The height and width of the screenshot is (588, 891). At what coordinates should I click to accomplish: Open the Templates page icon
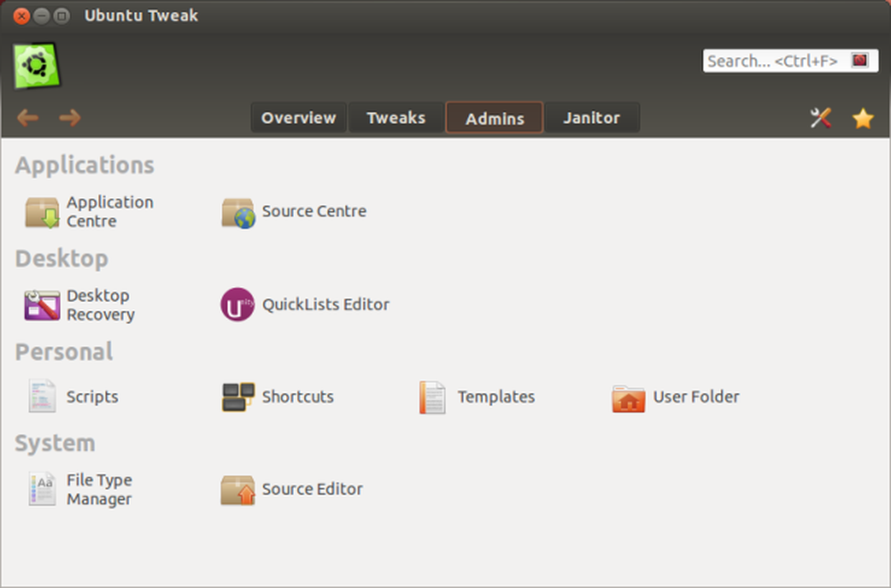[x=432, y=397]
